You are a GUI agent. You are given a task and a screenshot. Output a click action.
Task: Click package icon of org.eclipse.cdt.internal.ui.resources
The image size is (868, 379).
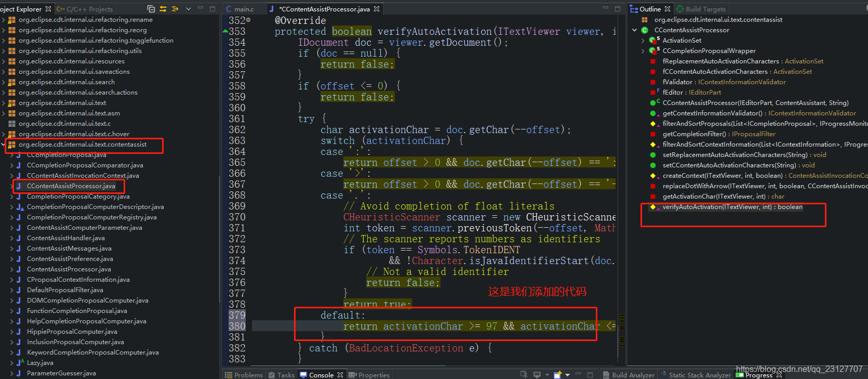click(11, 61)
